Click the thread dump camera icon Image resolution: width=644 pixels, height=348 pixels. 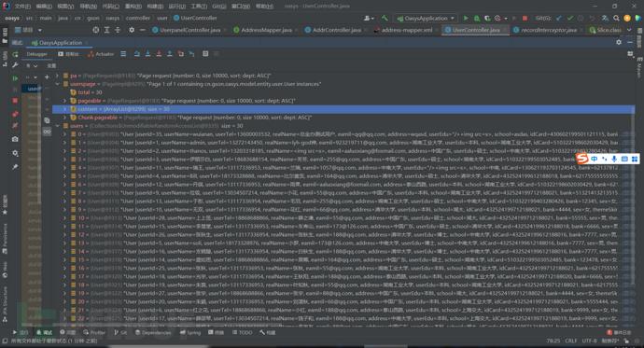point(15,140)
